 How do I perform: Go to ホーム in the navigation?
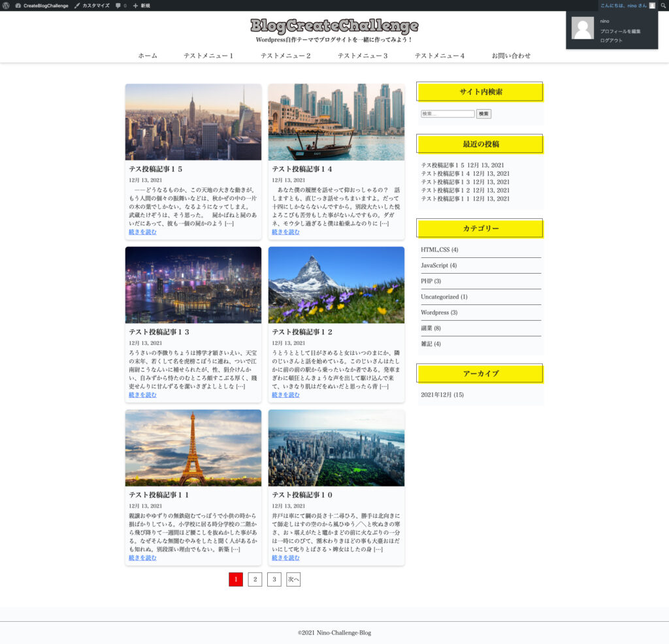[x=148, y=56]
